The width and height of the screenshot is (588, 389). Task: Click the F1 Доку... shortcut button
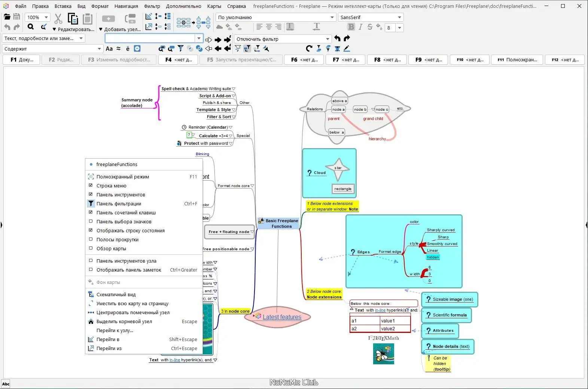pos(21,59)
